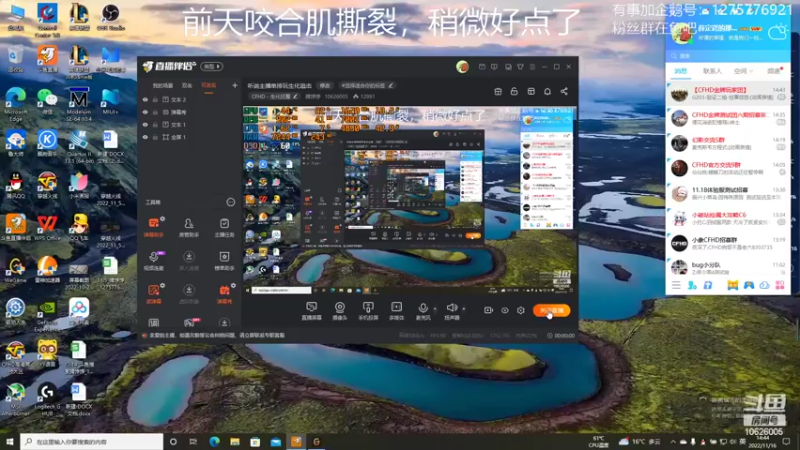Open CFHD官方交流9群 chat in QQ
Image resolution: width=800 pixels, height=450 pixels.
[728, 168]
